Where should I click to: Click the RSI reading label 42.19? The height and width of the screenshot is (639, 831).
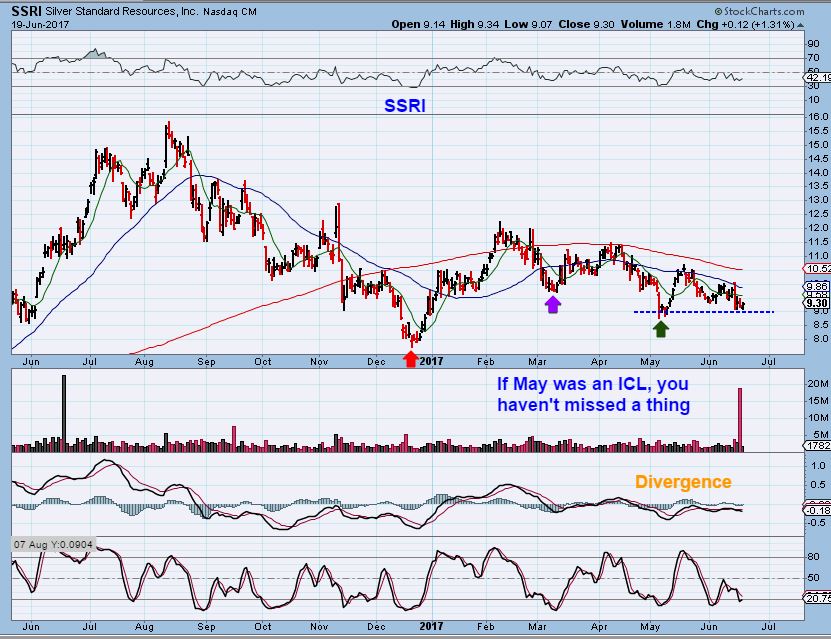coord(817,78)
